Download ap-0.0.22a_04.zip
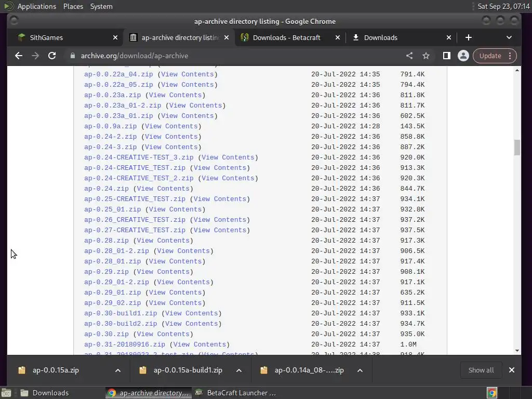 (118, 74)
